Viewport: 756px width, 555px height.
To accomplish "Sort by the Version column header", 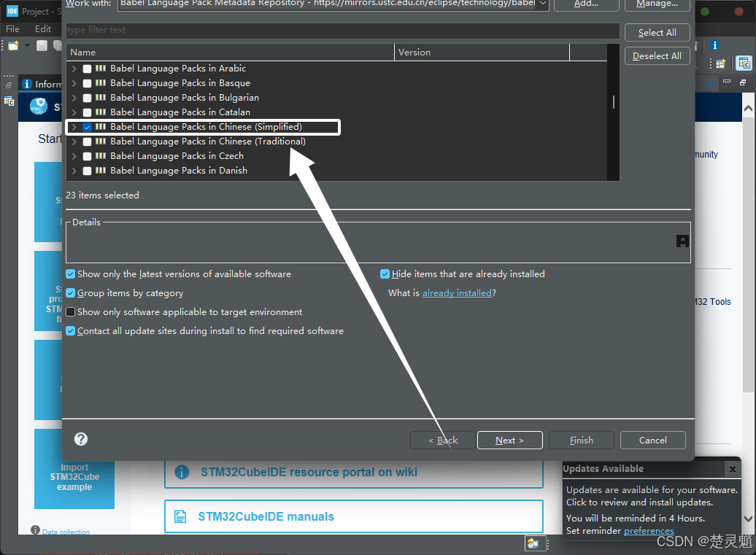I will pyautogui.click(x=482, y=52).
